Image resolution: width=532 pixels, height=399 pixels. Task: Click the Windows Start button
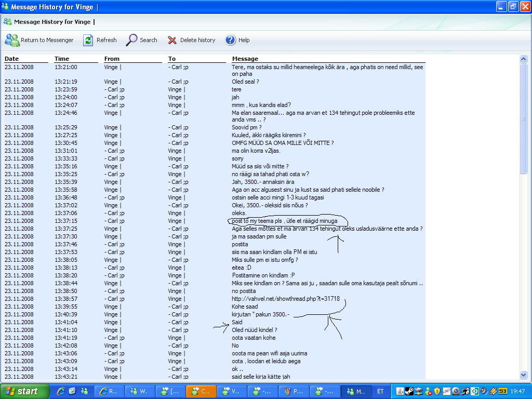point(25,391)
